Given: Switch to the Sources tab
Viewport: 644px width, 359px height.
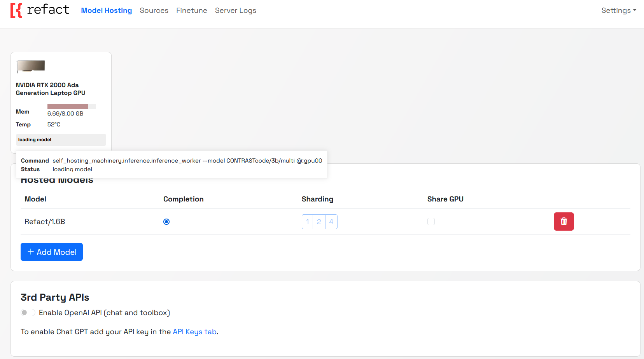Looking at the screenshot, I should point(154,11).
